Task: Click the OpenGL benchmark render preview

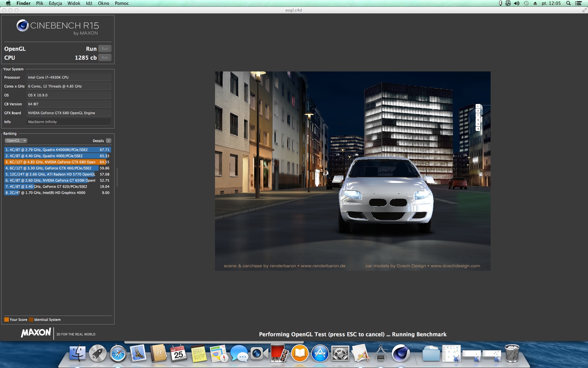Action: 352,171
